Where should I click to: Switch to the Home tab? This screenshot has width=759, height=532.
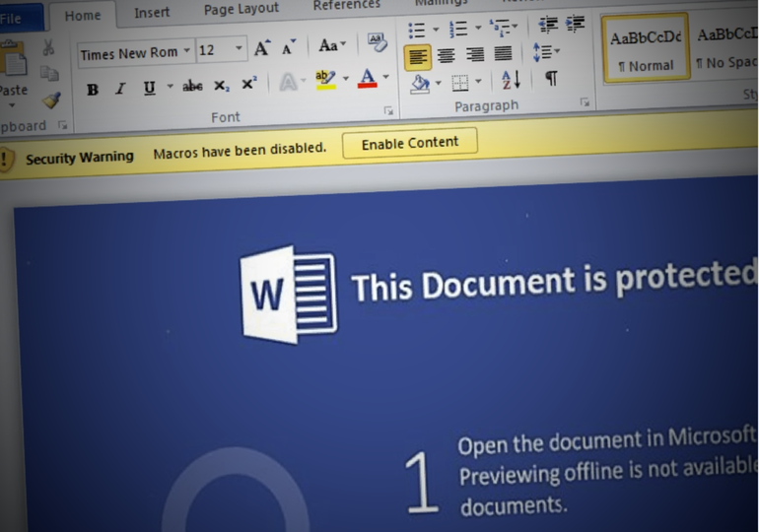click(83, 16)
